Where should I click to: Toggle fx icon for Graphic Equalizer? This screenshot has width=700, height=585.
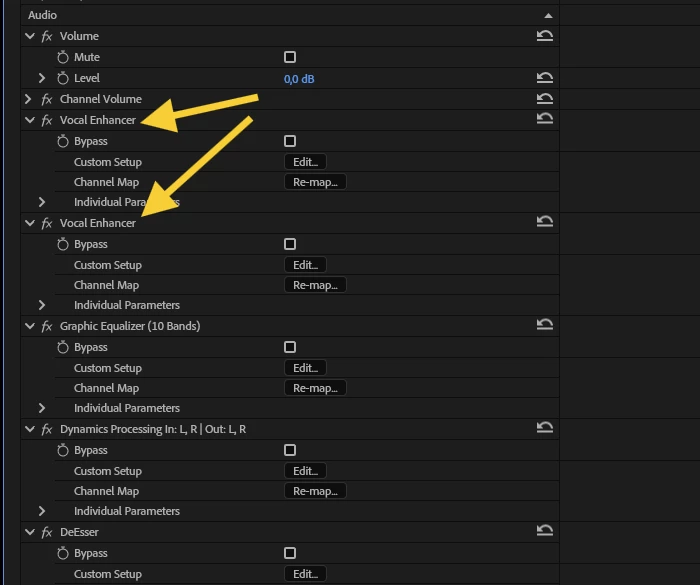tap(47, 326)
